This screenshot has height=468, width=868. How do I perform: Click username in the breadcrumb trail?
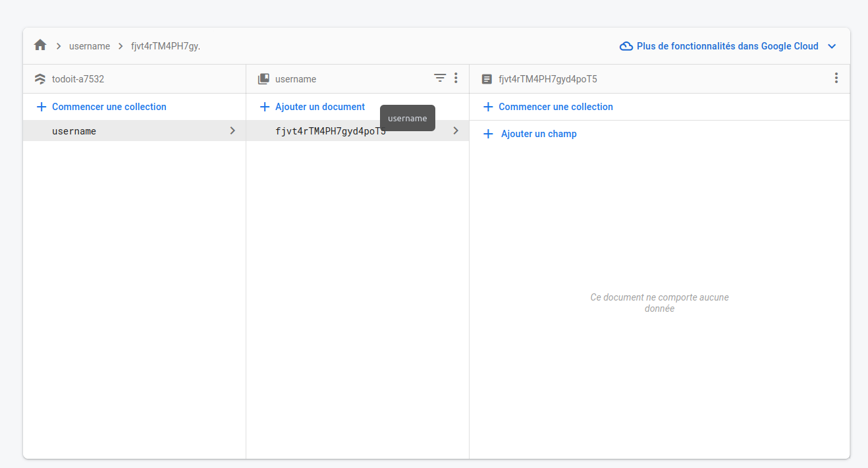pyautogui.click(x=90, y=46)
